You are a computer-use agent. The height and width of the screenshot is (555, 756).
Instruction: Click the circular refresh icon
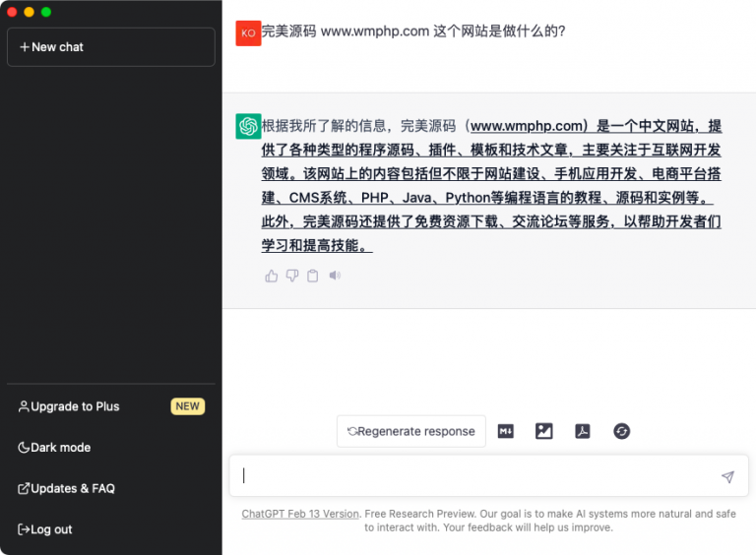(x=621, y=431)
